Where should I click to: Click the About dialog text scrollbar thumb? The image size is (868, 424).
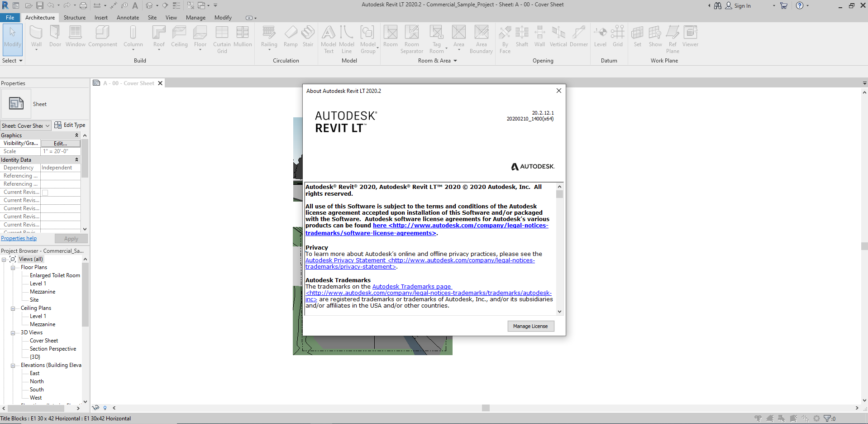559,194
